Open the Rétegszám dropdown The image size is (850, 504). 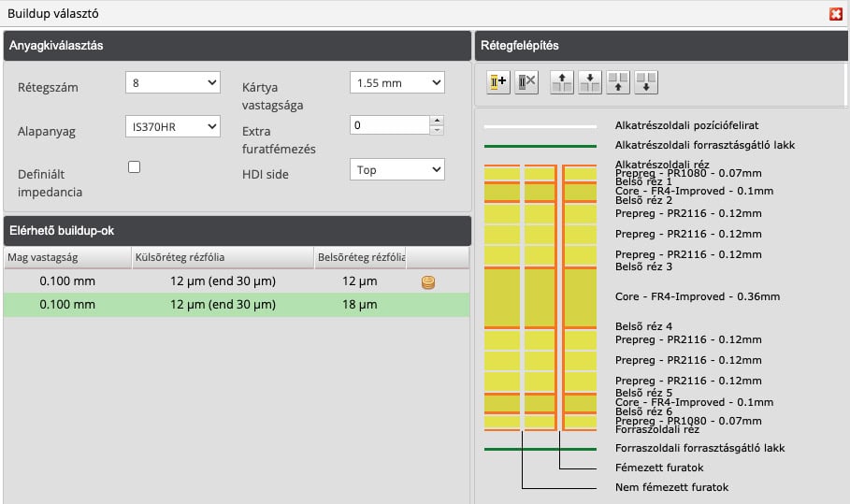tap(172, 83)
